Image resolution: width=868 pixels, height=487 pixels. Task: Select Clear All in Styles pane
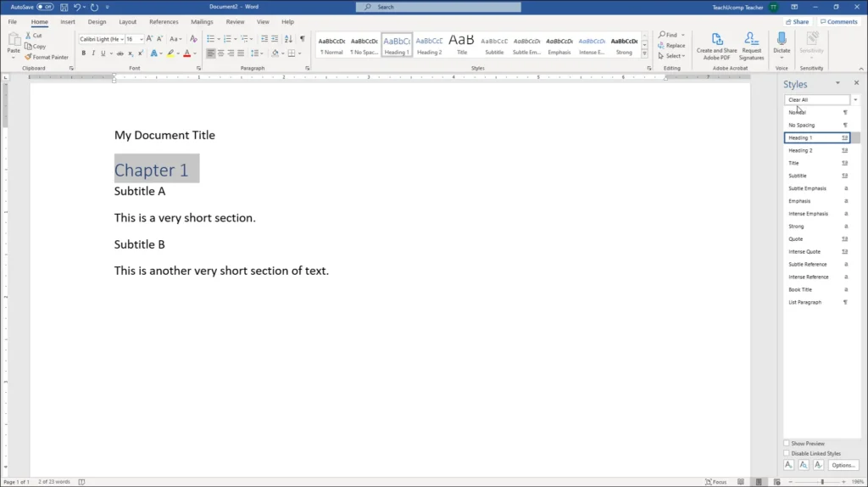pos(816,100)
